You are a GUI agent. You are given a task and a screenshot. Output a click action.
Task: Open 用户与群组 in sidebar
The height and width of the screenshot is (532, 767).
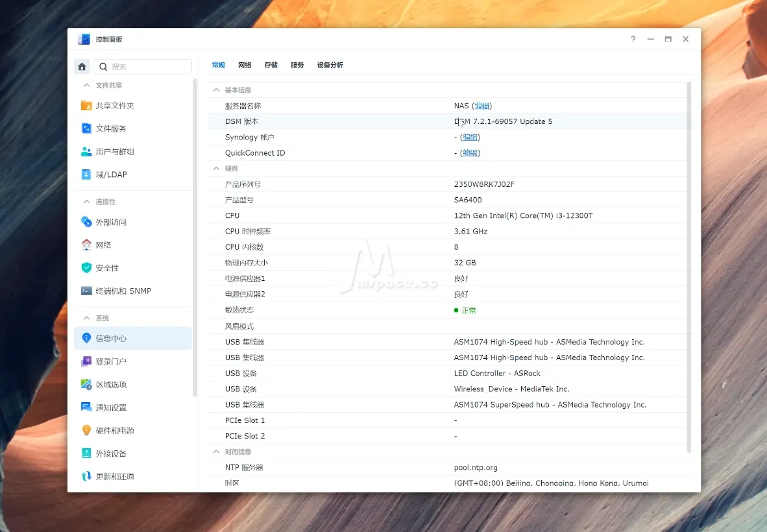(132, 152)
